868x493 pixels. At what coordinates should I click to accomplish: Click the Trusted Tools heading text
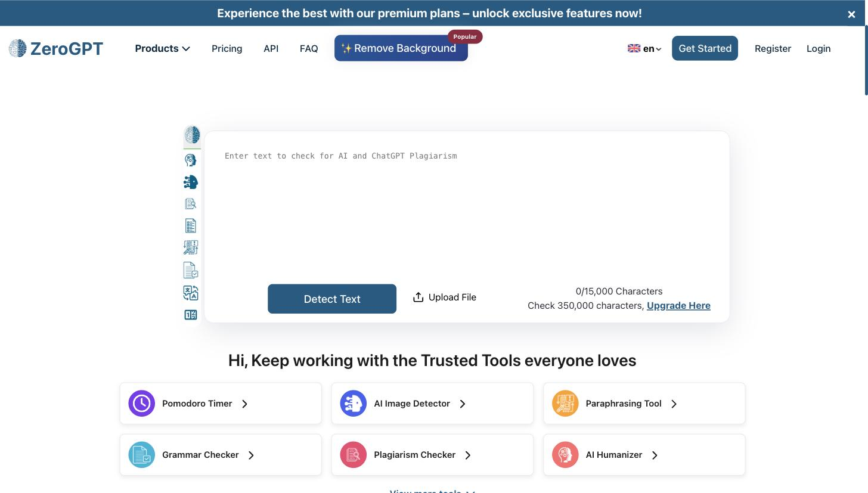coord(432,360)
